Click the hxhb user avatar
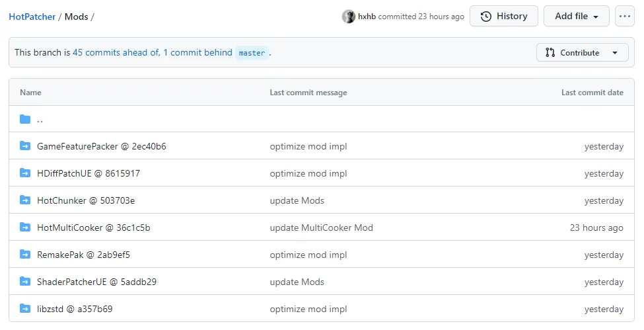 click(x=348, y=17)
